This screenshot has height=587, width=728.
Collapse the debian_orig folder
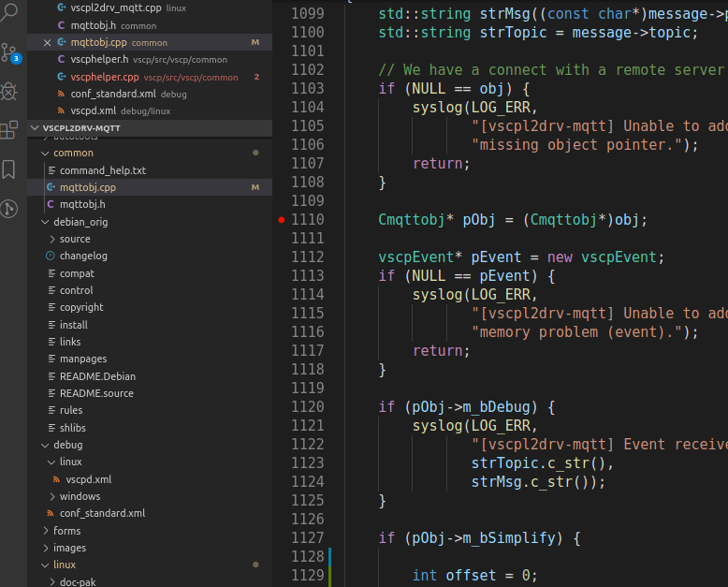click(x=45, y=222)
